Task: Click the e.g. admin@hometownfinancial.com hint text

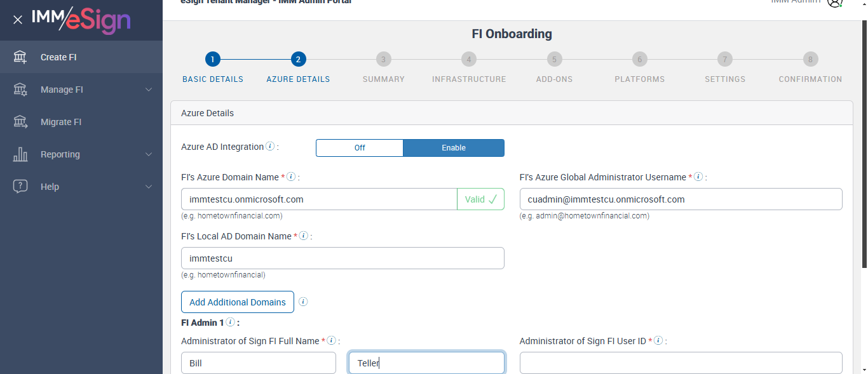Action: 585,216
